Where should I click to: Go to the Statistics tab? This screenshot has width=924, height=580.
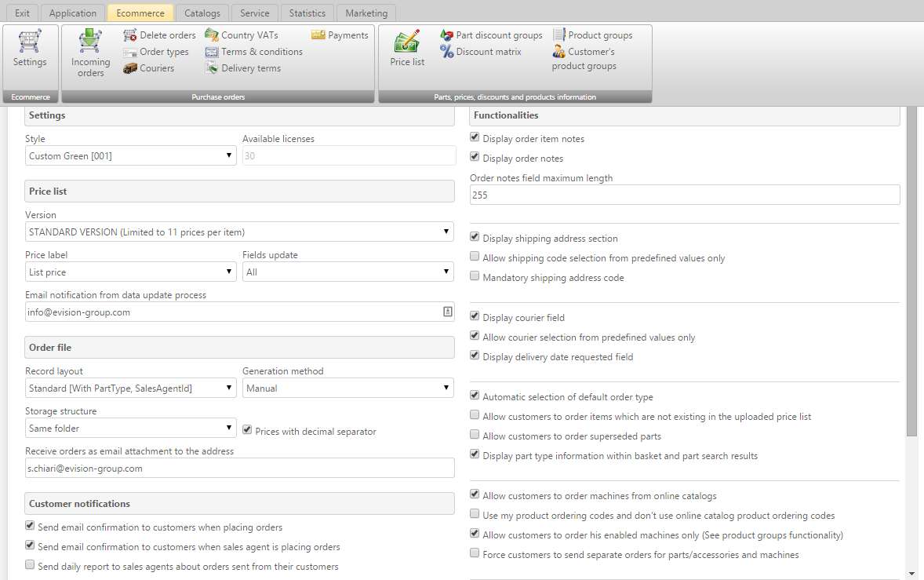click(x=307, y=13)
